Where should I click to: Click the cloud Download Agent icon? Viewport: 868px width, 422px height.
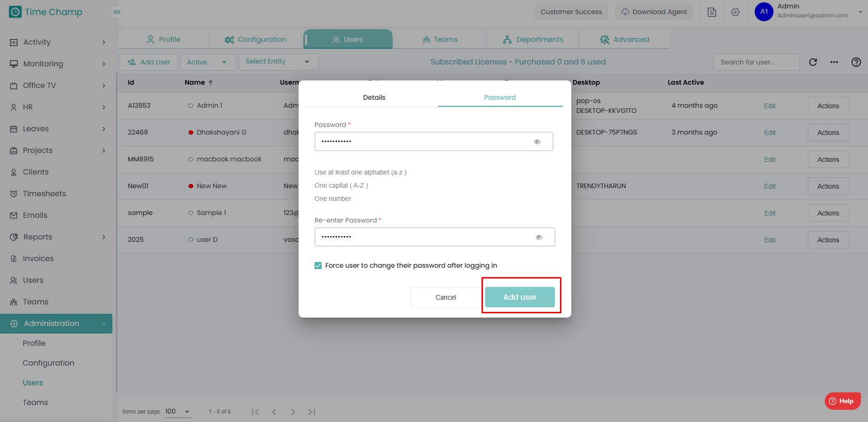pyautogui.click(x=625, y=12)
